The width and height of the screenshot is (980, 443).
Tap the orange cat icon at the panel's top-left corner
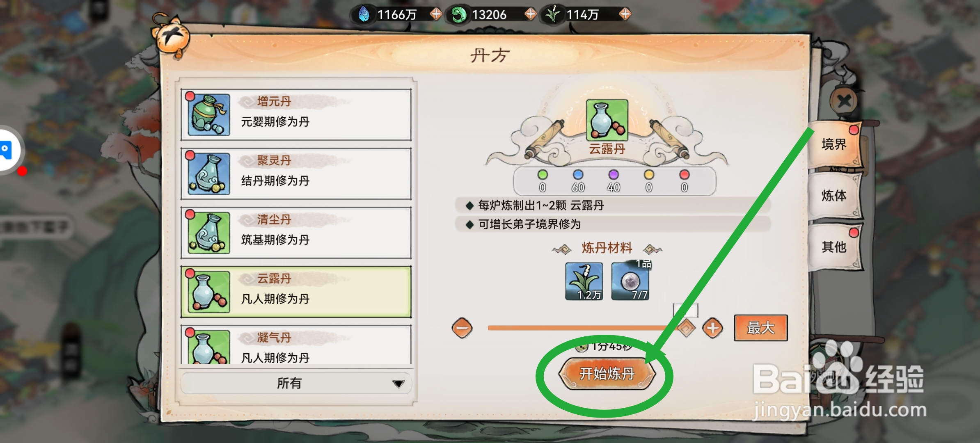(172, 36)
